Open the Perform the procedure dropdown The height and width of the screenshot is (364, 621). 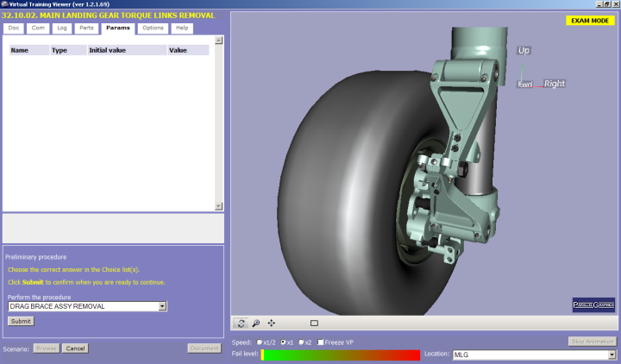162,305
